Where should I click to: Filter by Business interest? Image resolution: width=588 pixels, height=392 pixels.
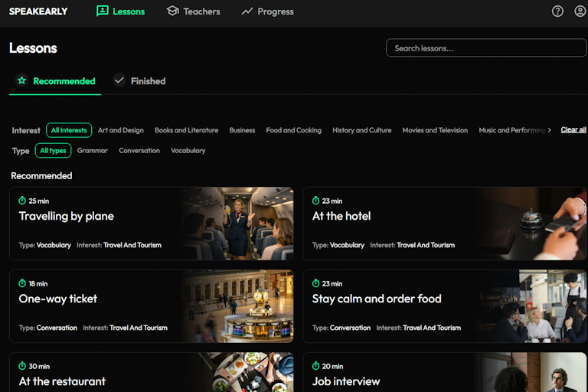[242, 130]
